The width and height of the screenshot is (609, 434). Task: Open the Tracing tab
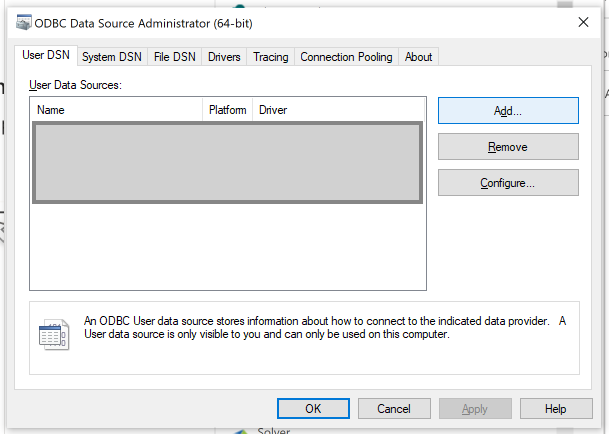[x=271, y=57]
